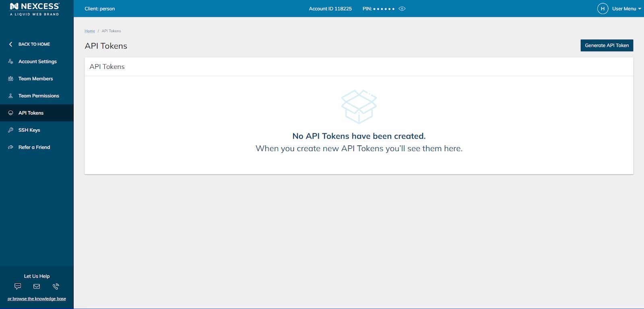
Task: Click the masked PIN dots
Action: pyautogui.click(x=384, y=9)
